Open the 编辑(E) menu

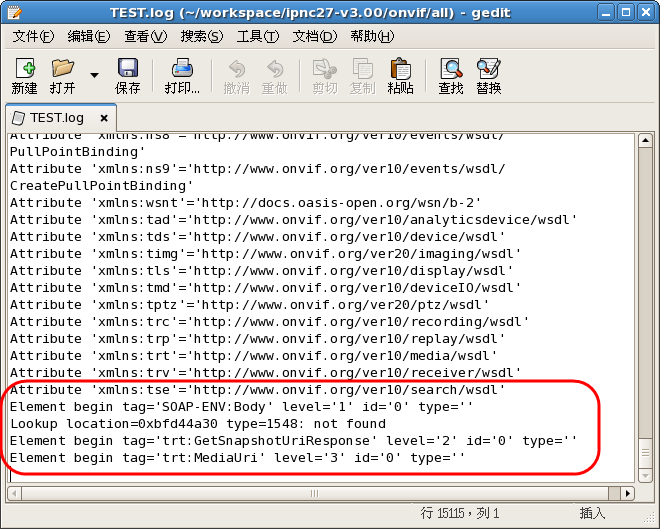coord(89,36)
